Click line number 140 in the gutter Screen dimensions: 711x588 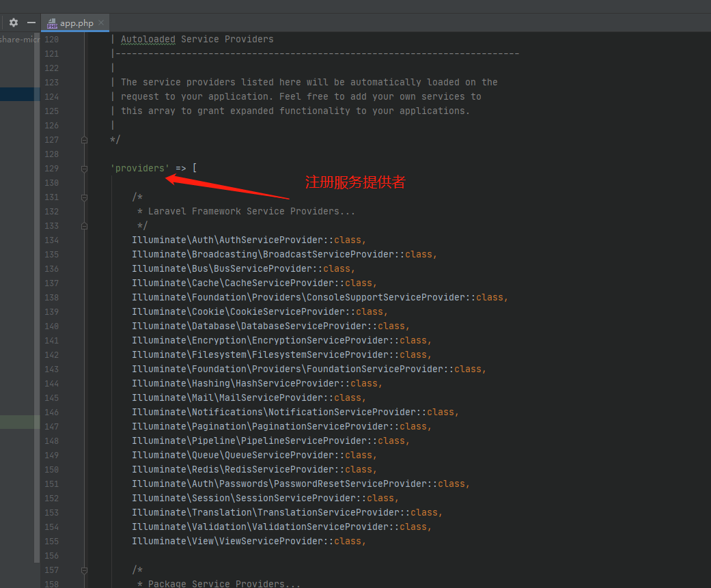coord(51,326)
